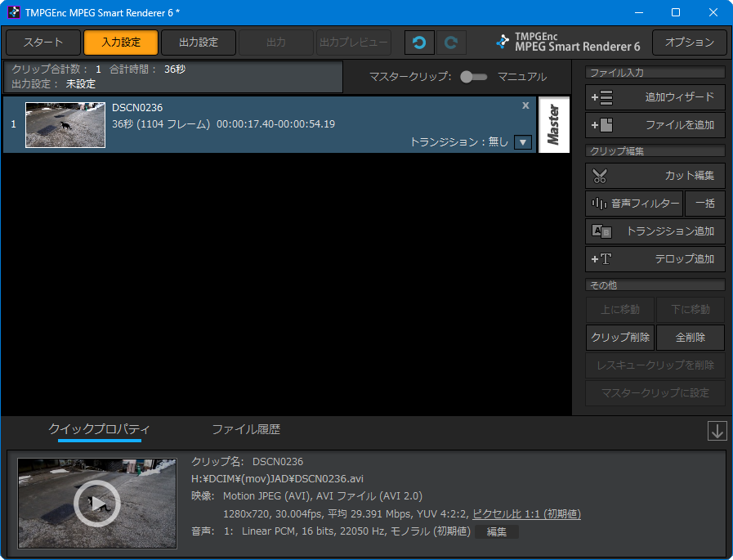Screen dimensions: 733x560
Task: Click the file path H:¥DCIM¥(mov)JAD¥DSCN0236.avi
Action: (277, 478)
